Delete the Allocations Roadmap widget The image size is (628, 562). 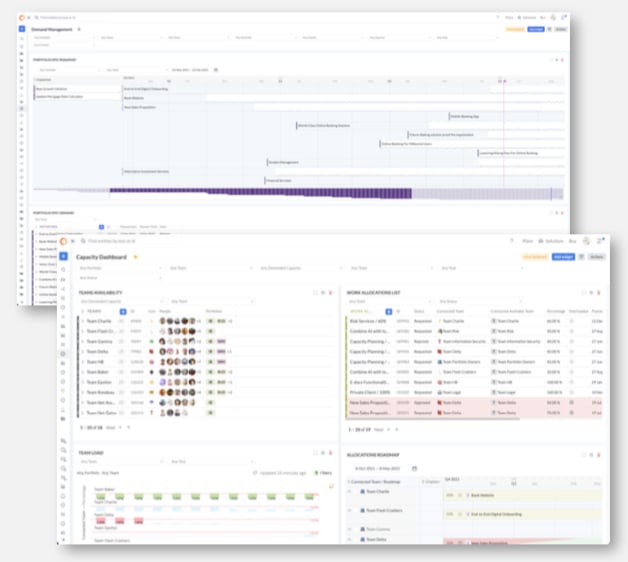tap(599, 455)
